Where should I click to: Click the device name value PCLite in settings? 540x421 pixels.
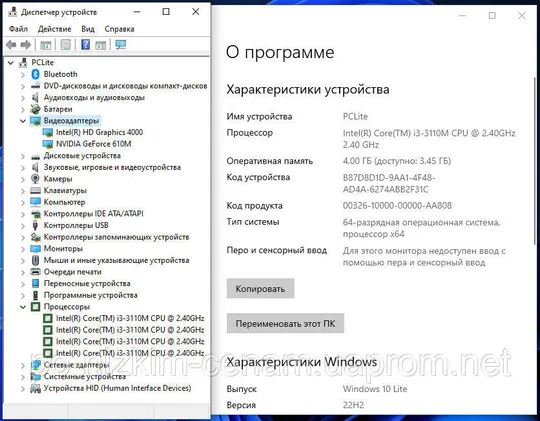click(355, 116)
